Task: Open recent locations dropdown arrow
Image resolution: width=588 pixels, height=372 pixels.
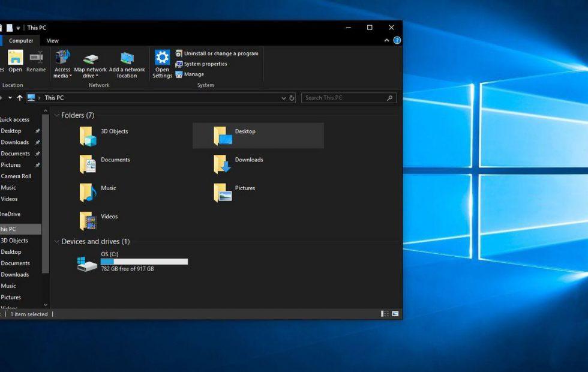Action: (x=10, y=98)
